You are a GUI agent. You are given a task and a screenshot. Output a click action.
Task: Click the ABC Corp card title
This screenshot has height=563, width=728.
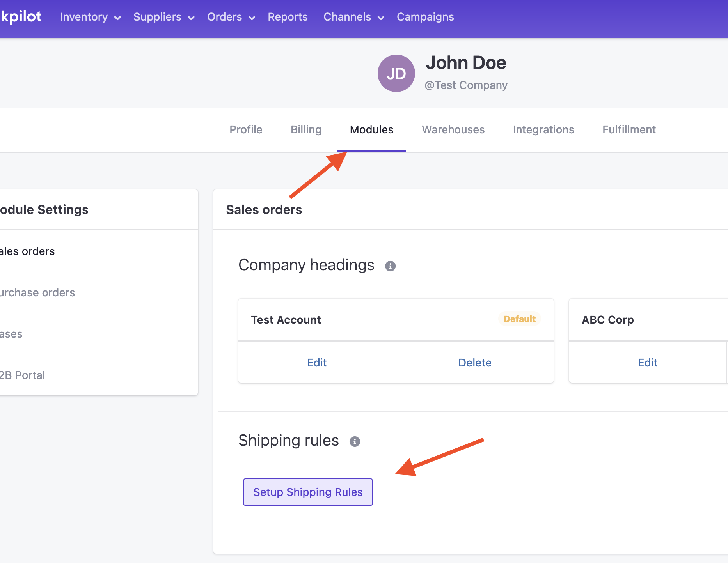pos(607,320)
